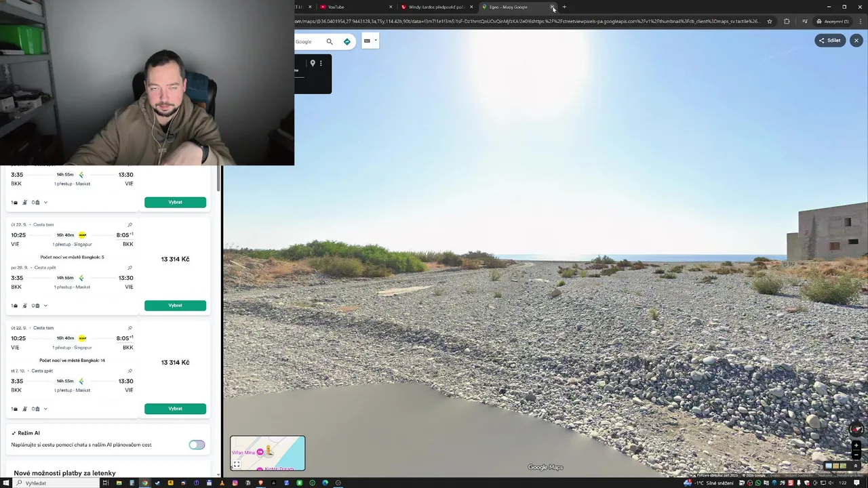Bookmark the page with the star icon
The image size is (868, 488).
coord(770,21)
